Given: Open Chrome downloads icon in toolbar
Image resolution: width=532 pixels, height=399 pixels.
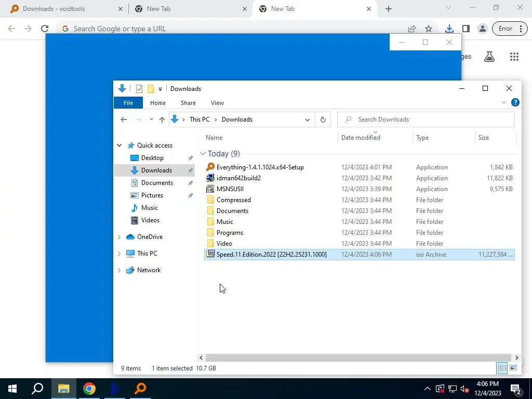Looking at the screenshot, I should (x=449, y=29).
